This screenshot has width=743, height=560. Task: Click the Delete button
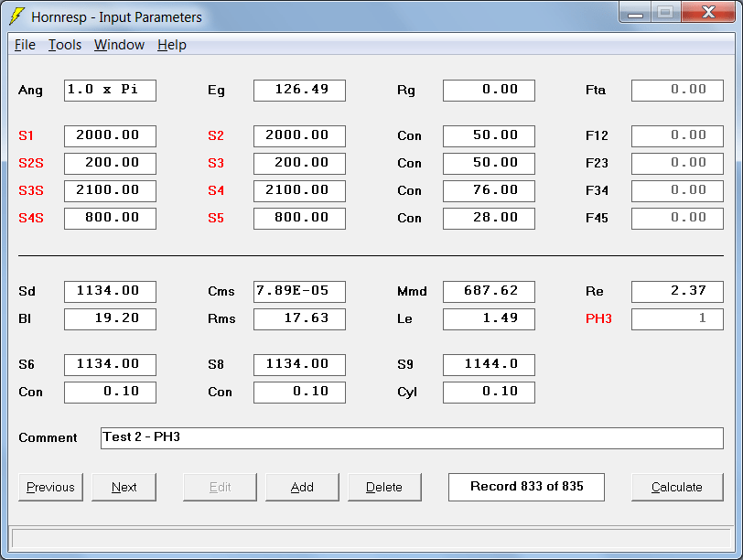(x=384, y=487)
